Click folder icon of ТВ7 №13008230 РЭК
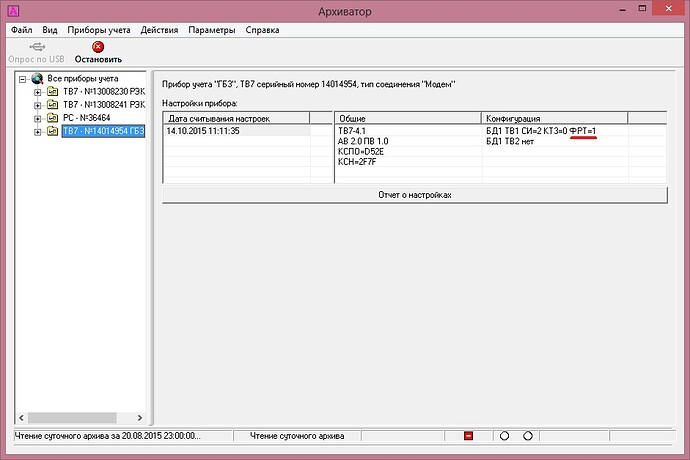Screen dimensions: 690x460 coord(52,92)
